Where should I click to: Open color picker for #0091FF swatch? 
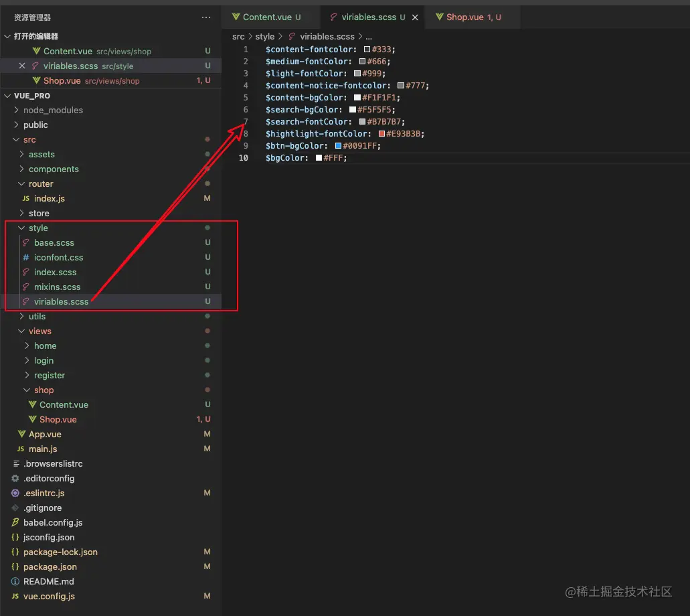pyautogui.click(x=338, y=146)
